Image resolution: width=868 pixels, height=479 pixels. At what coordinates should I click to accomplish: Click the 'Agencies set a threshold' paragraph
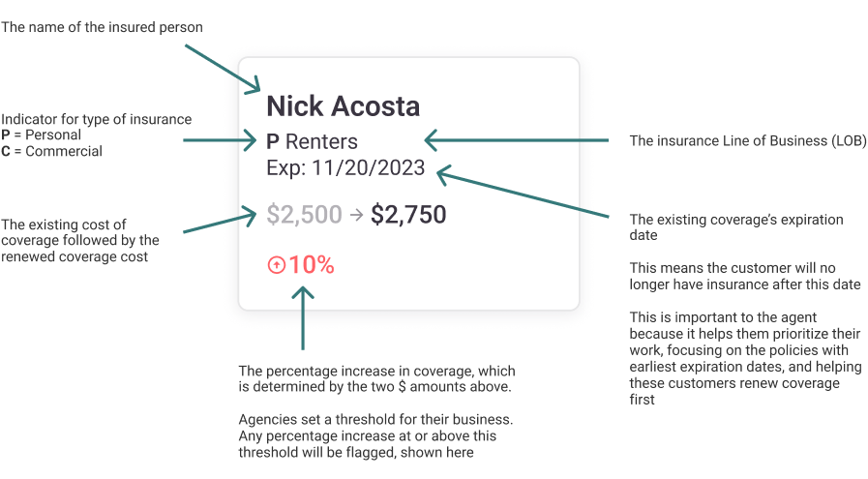[x=375, y=435]
